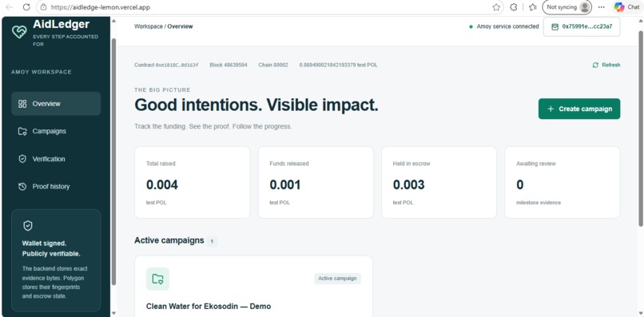This screenshot has width=644, height=317.
Task: Click shield icon in Wallet signed card
Action: coord(28,225)
